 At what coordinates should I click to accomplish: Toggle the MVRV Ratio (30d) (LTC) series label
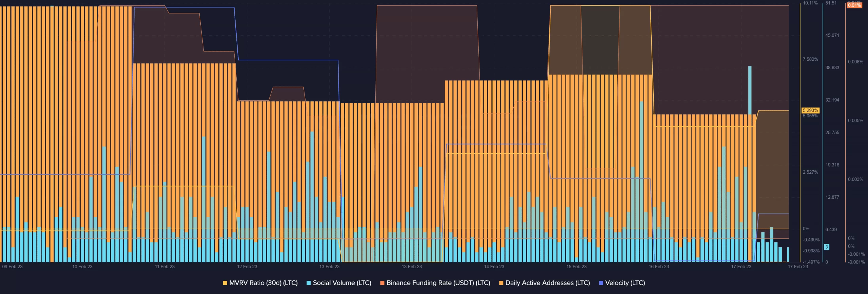(263, 283)
